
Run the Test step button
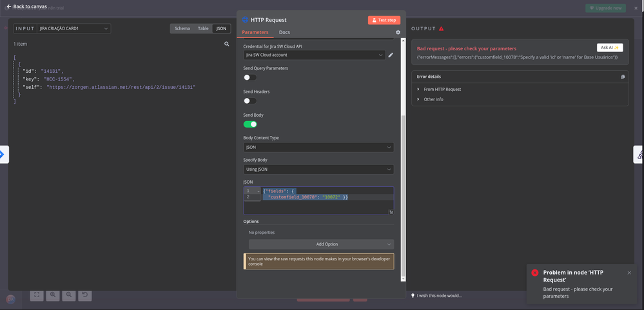pyautogui.click(x=384, y=20)
